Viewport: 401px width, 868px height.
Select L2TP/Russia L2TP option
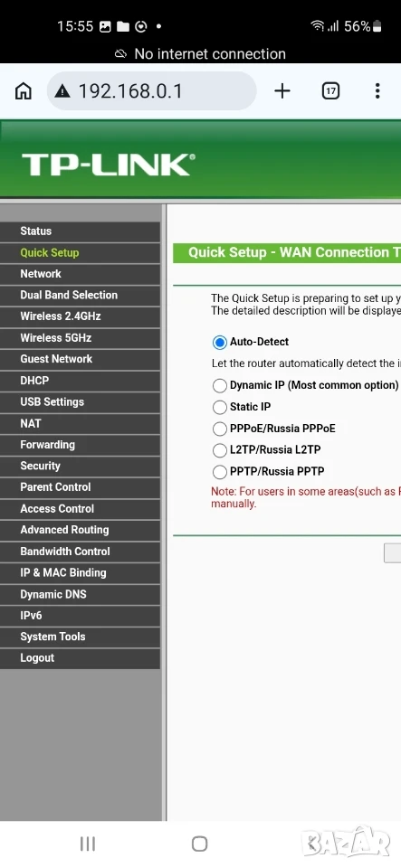coord(220,450)
